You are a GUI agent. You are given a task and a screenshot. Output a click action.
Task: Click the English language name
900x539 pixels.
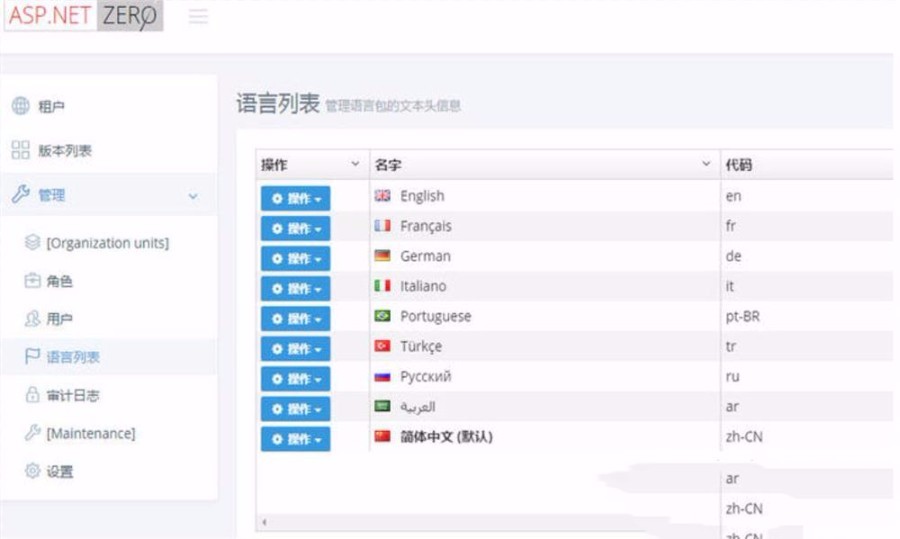[x=422, y=196]
